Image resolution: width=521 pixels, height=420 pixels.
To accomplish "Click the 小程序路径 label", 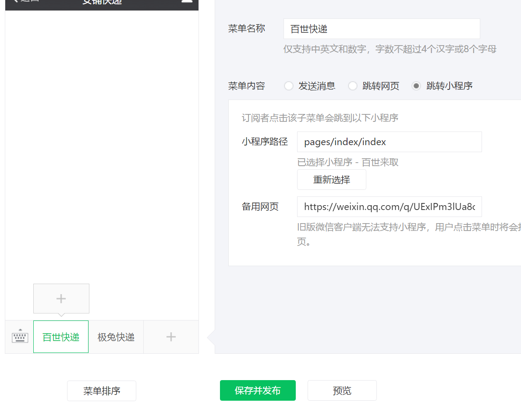I will point(265,142).
